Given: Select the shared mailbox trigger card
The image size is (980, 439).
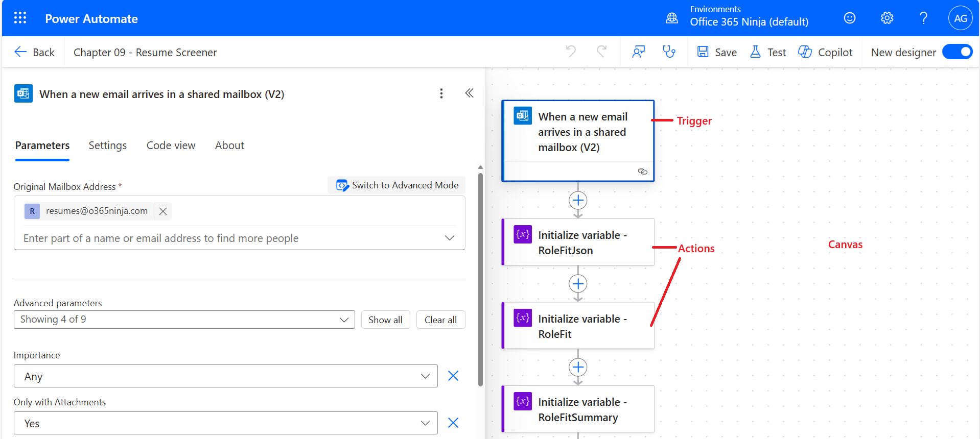Looking at the screenshot, I should pyautogui.click(x=578, y=141).
